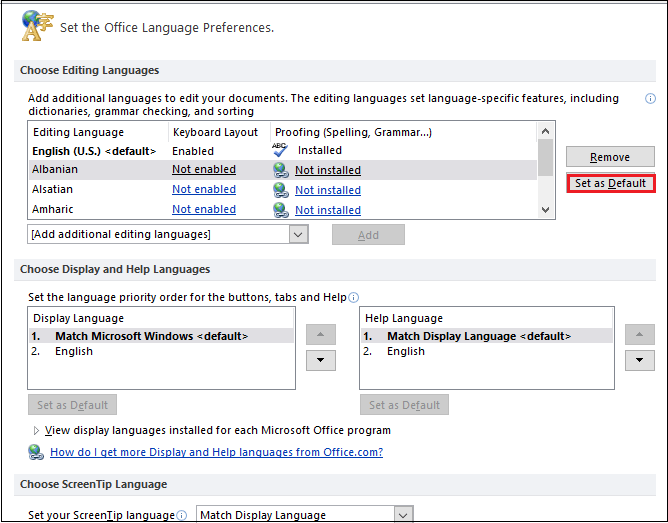The image size is (668, 523).
Task: Expand View display languages installed disclosure triangle
Action: click(36, 431)
